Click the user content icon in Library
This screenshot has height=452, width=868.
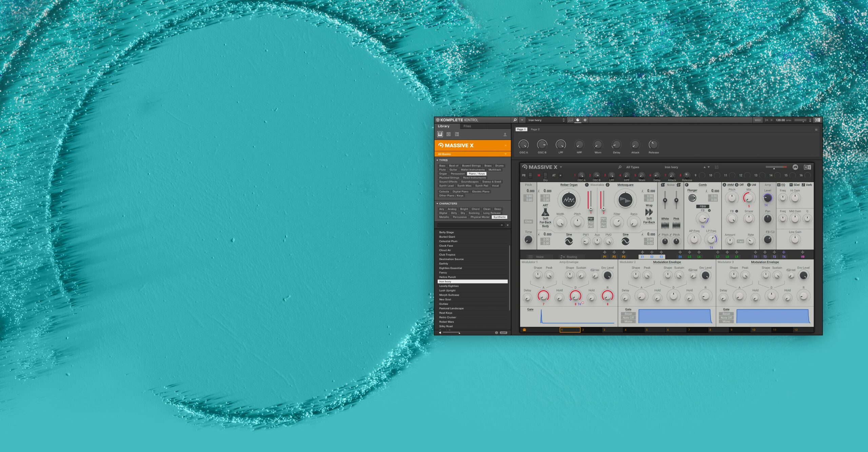(x=505, y=135)
